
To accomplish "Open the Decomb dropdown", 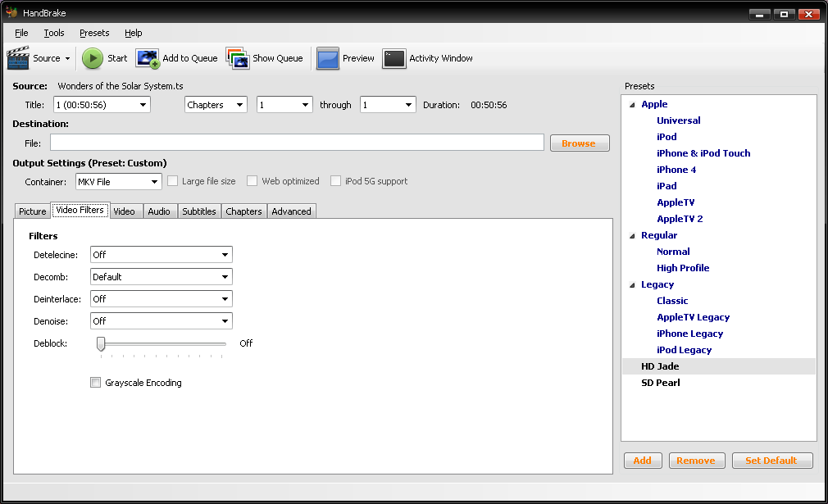I will (162, 276).
